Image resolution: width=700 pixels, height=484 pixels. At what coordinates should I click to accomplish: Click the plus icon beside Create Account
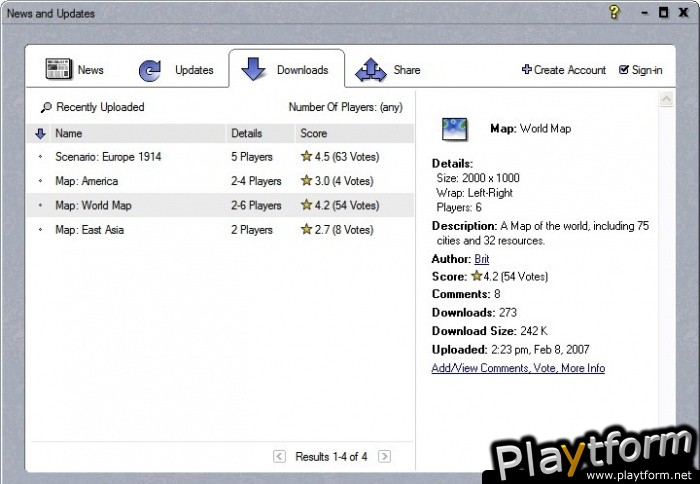[527, 69]
